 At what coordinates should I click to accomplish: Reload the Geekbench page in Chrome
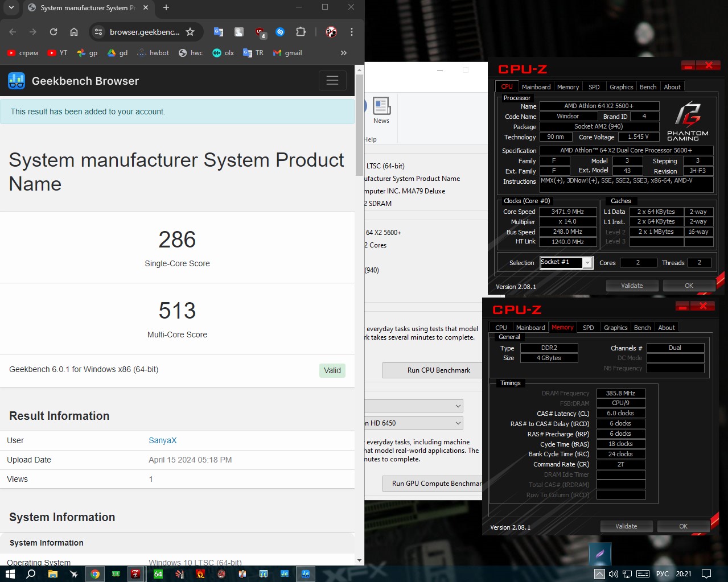(54, 32)
